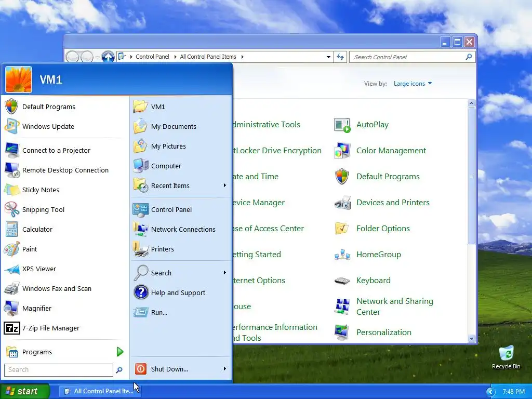Click the scrollbar down arrow in Control Panel
Viewport: 532px width, 399px height.
[x=471, y=338]
